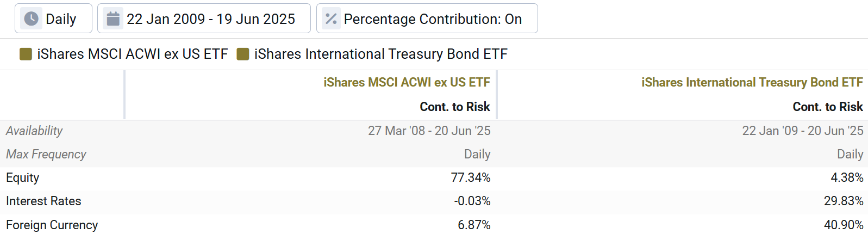
Task: Click the Availability row label
Action: (x=34, y=131)
